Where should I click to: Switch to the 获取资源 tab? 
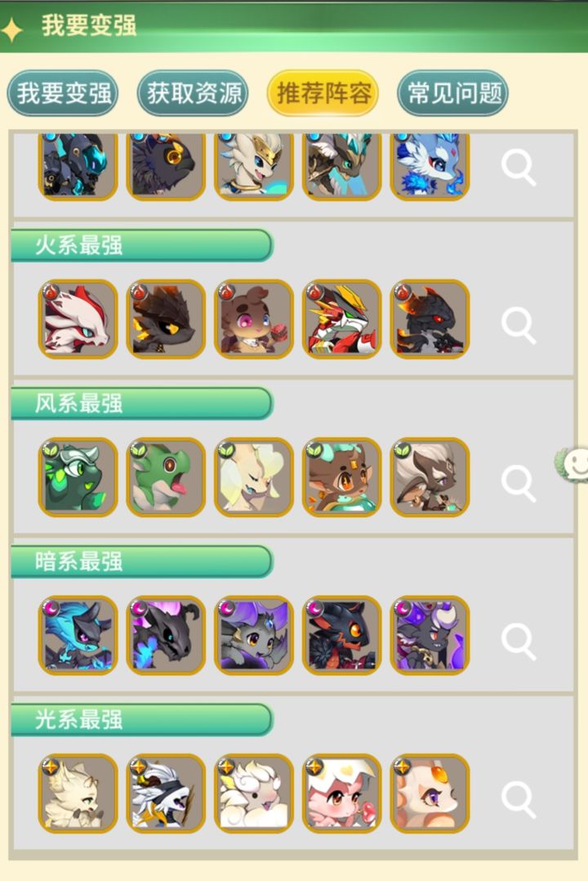tap(193, 92)
